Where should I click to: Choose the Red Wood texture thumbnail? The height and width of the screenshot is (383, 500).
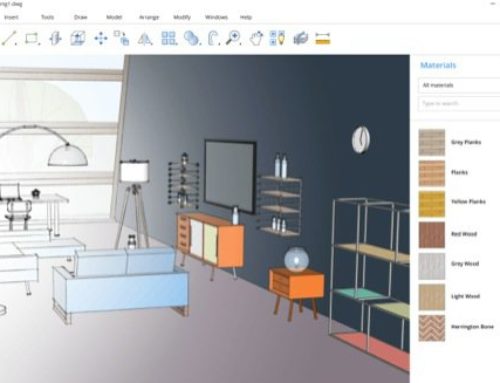[432, 235]
